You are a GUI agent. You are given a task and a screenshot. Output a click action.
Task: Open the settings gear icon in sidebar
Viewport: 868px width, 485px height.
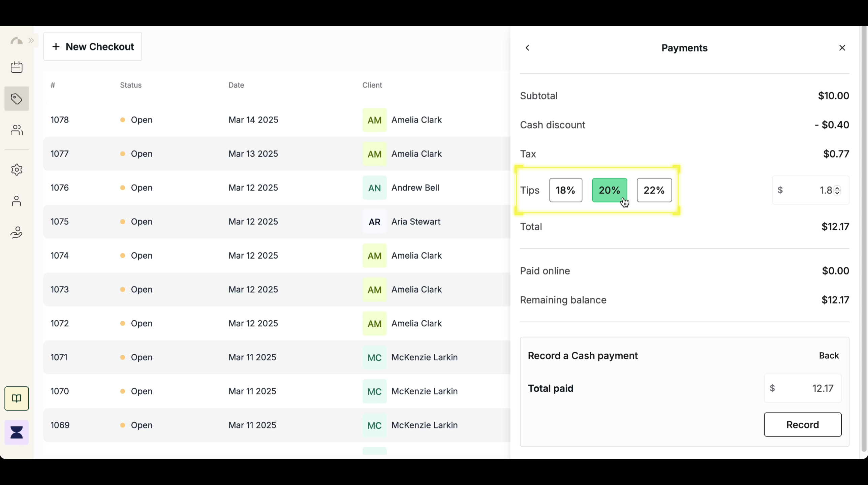point(17,169)
